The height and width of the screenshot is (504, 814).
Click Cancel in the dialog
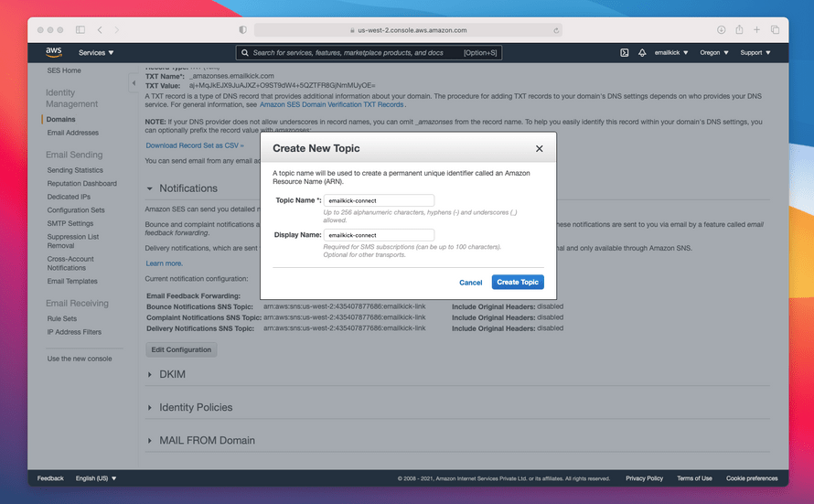[x=471, y=283]
